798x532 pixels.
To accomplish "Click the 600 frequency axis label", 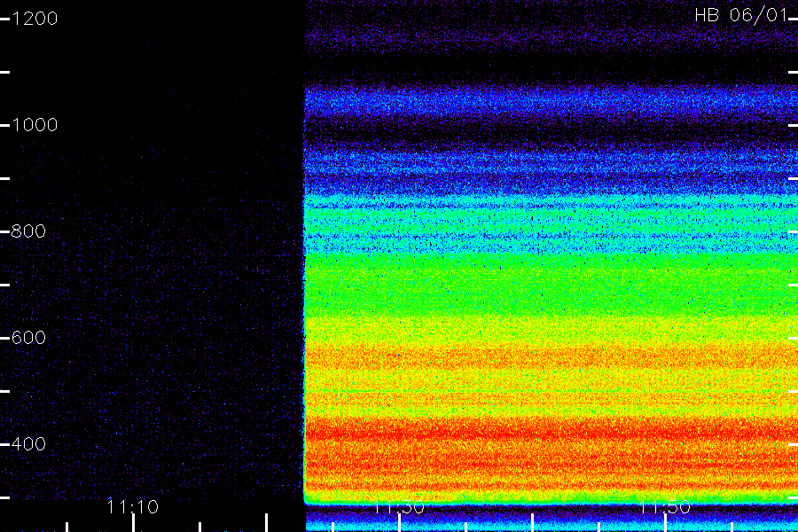I will coord(28,338).
